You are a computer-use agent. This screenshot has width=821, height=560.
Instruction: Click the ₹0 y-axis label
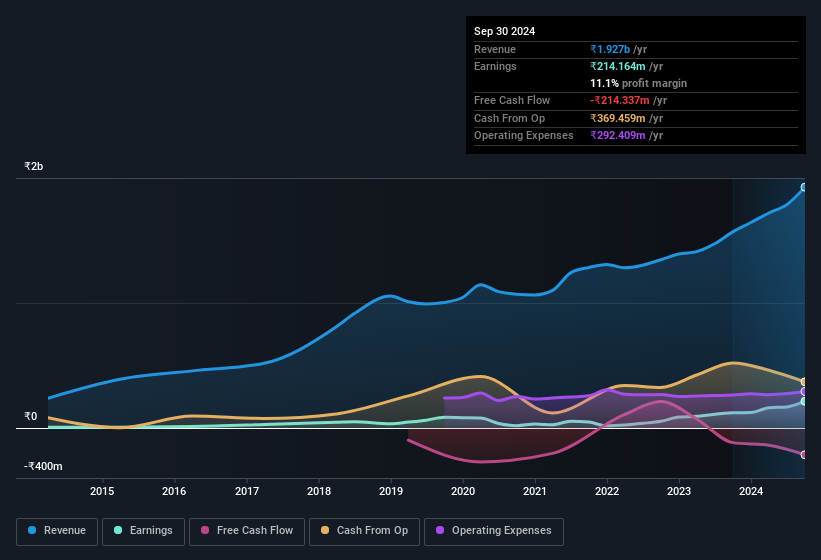click(x=31, y=417)
